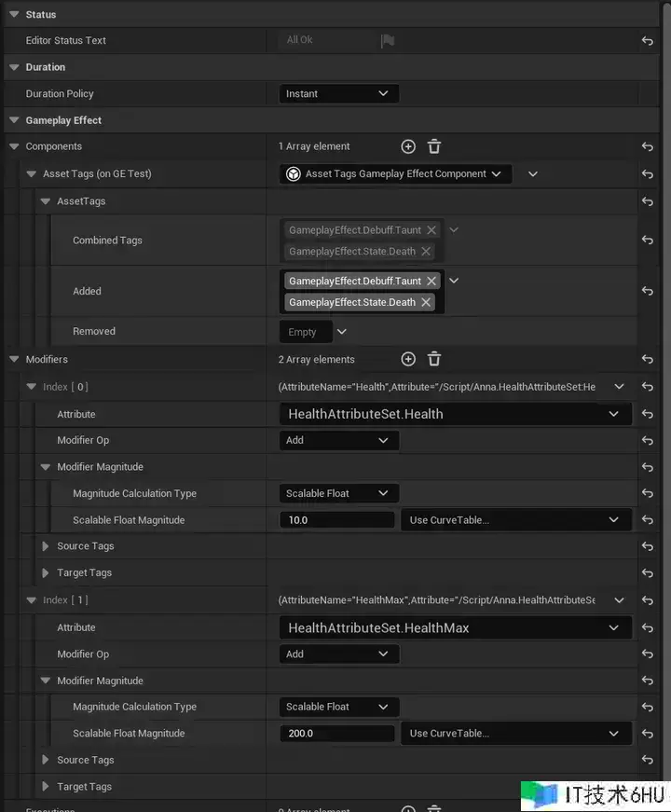Viewport: 671px width, 812px height.
Task: Reset Combined Tags row to default
Action: point(647,240)
